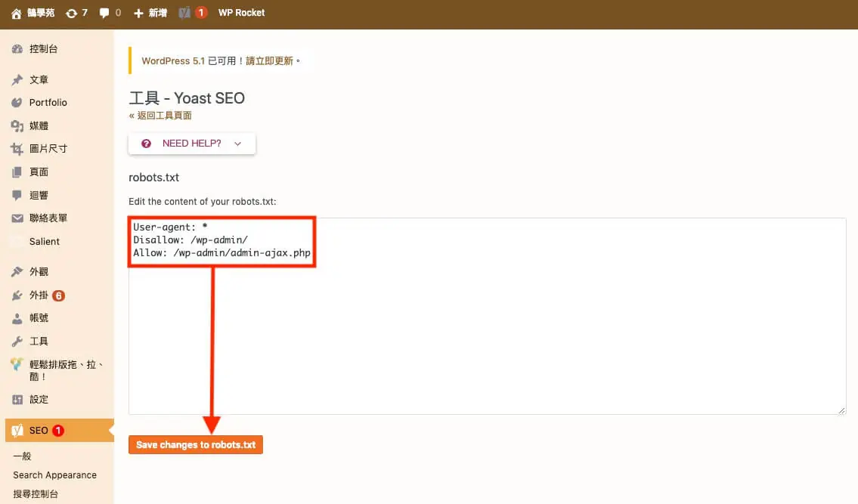This screenshot has height=504, width=858.
Task: Click the page builder gem icon
Action: tap(17, 364)
